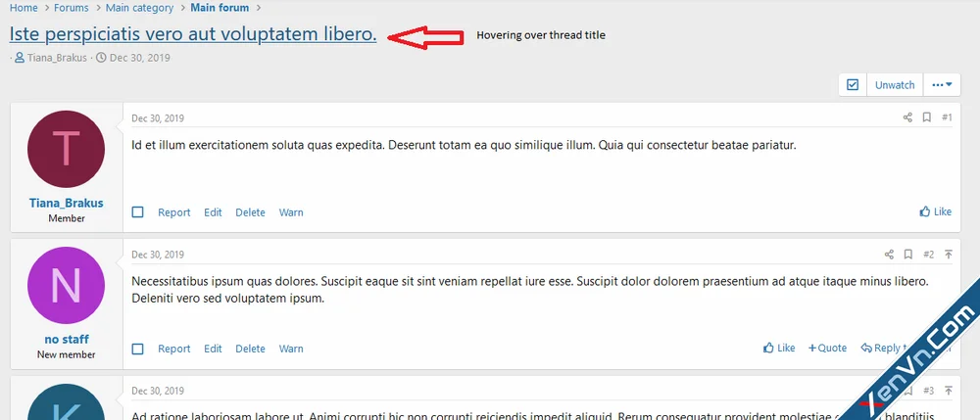Tick the moderation checkbox on second post
This screenshot has height=420, width=980.
pos(138,349)
